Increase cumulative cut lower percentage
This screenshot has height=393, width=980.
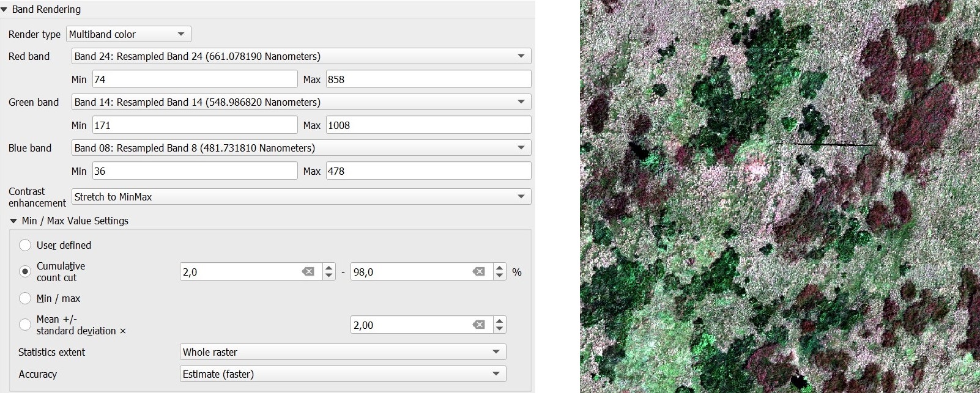pyautogui.click(x=329, y=268)
